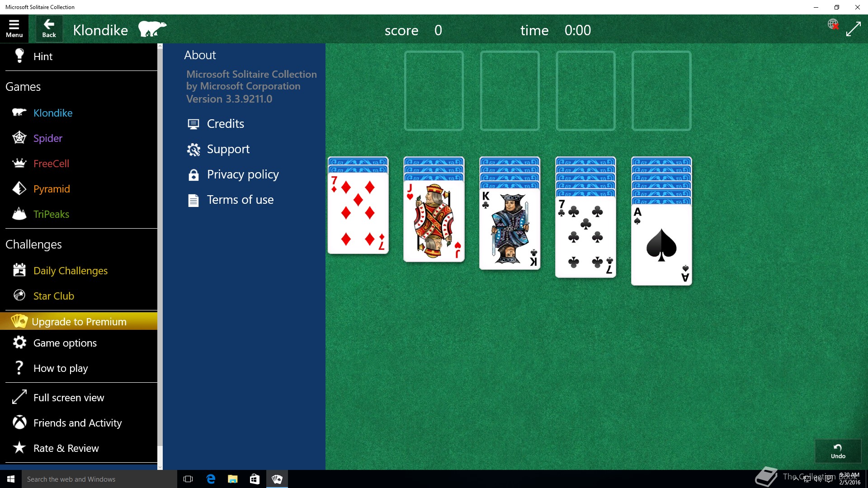Viewport: 868px width, 488px height.
Task: Open the FreeCell game entry
Action: [x=79, y=164]
